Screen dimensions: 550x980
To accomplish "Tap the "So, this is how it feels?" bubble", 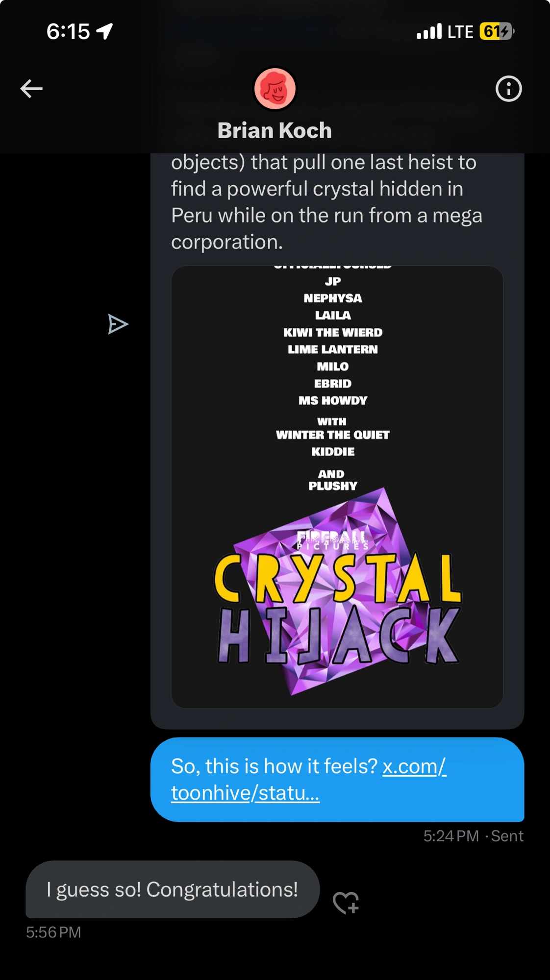I will (275, 767).
